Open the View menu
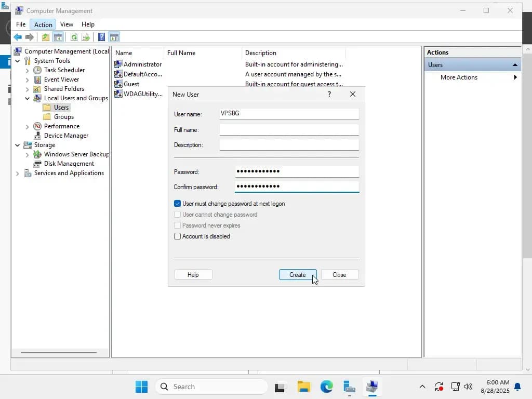Viewport: 532px width, 399px height. pyautogui.click(x=66, y=24)
